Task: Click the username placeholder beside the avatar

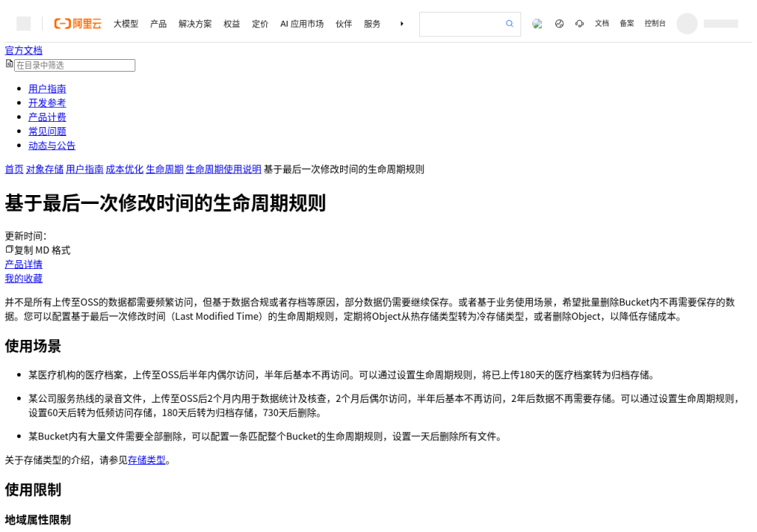Action: pos(721,24)
